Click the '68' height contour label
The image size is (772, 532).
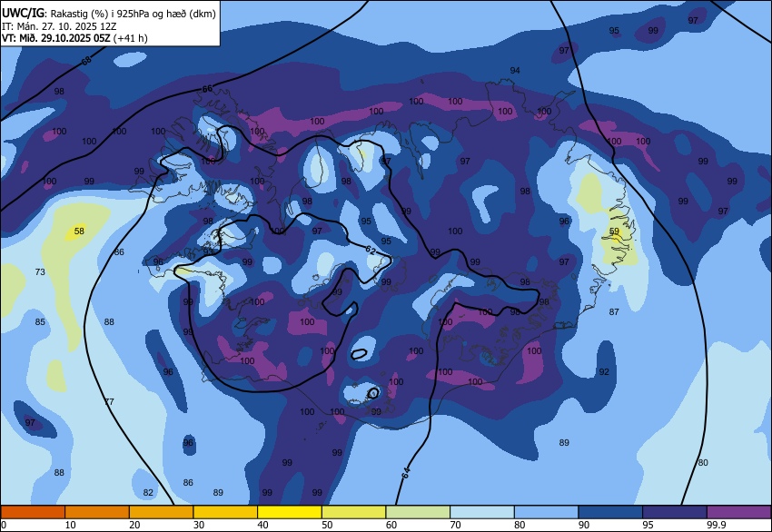(x=86, y=61)
